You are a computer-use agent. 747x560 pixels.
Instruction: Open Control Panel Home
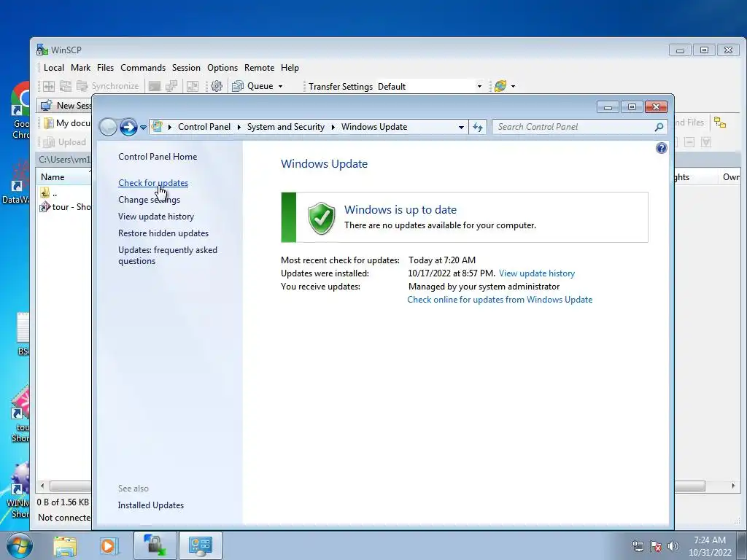click(x=158, y=157)
